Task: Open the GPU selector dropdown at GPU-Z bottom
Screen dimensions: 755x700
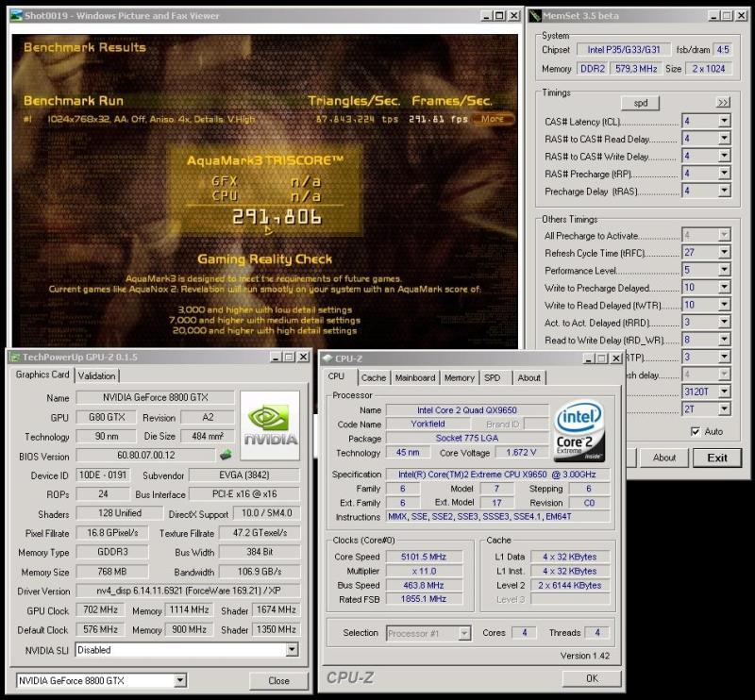Action: [179, 680]
